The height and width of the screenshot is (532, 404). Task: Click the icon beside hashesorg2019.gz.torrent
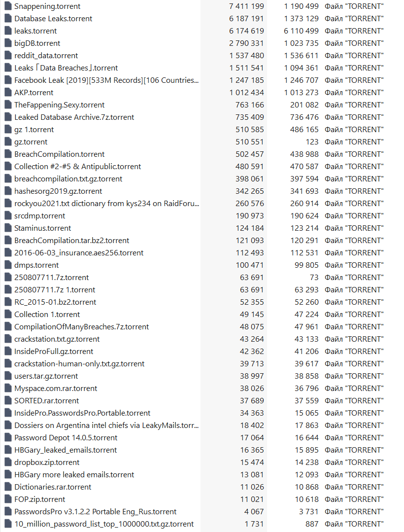coord(8,191)
